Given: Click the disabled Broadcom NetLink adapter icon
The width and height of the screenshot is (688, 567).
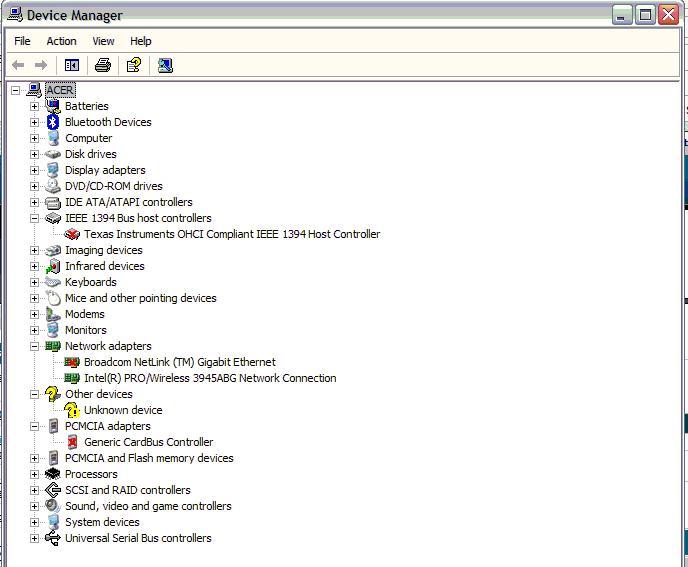Looking at the screenshot, I should pyautogui.click(x=72, y=362).
